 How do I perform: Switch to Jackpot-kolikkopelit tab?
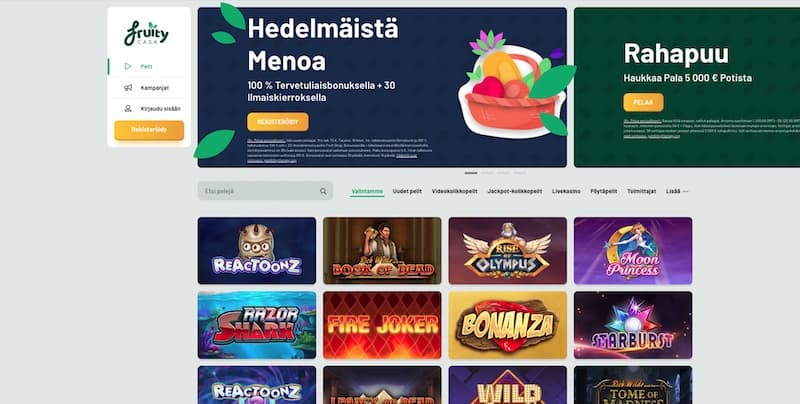[x=514, y=191]
